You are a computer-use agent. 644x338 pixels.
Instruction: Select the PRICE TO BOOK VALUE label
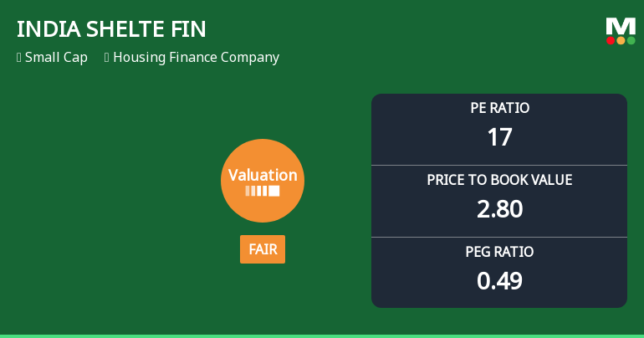click(x=499, y=180)
